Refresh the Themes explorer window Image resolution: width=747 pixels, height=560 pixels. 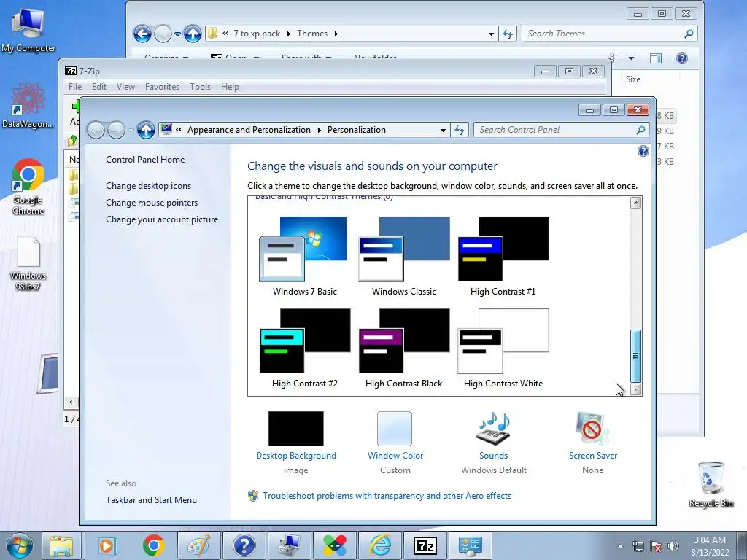coord(508,34)
